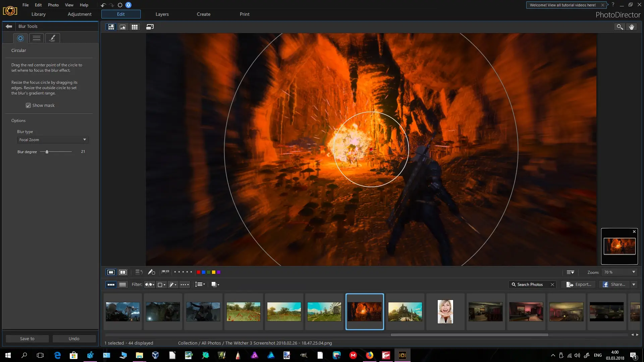Select the smiling woman portrait thumbnail
The width and height of the screenshot is (644, 362).
point(445,312)
